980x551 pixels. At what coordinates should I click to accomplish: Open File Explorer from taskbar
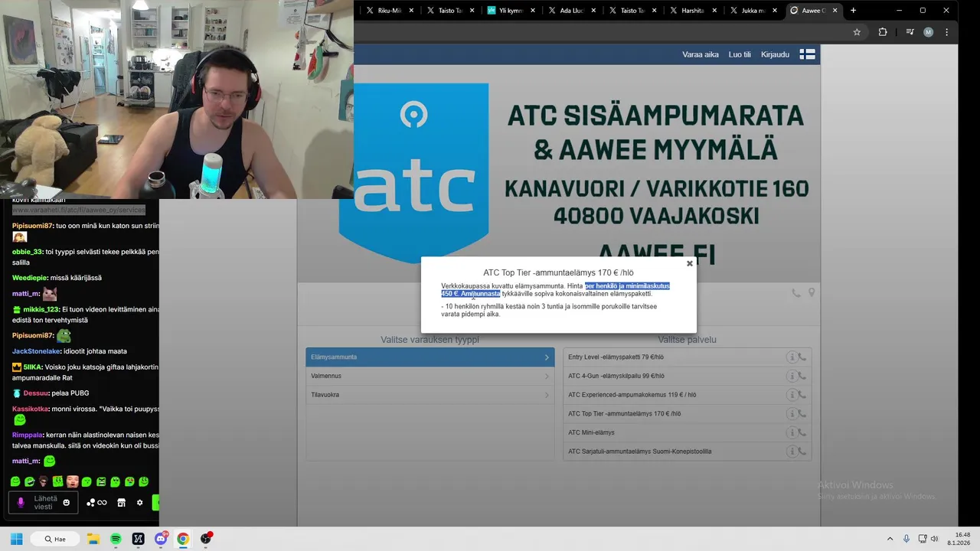[93, 539]
